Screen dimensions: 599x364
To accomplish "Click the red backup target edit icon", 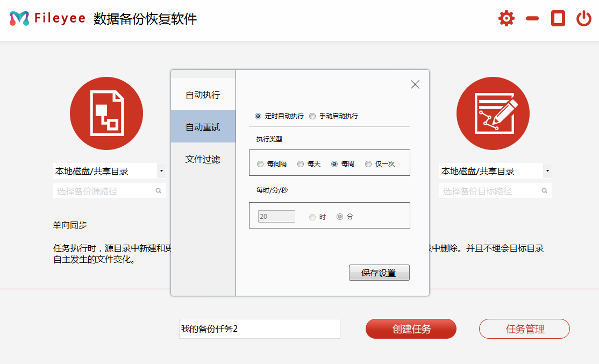I will [493, 113].
